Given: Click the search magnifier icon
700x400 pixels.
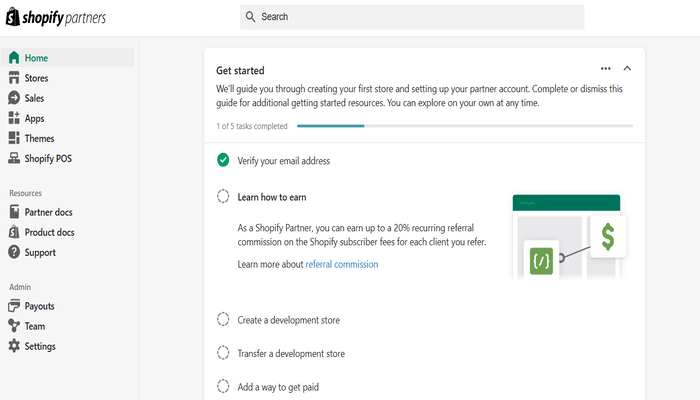Looking at the screenshot, I should click(x=250, y=17).
